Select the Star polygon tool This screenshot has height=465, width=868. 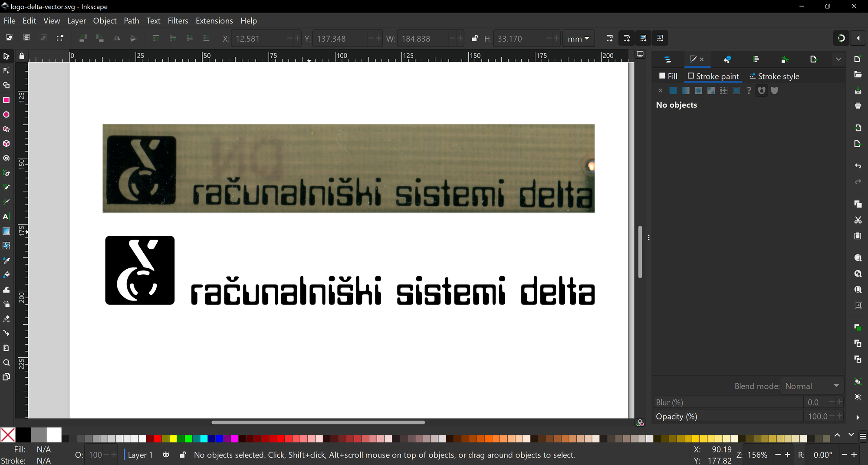6,129
